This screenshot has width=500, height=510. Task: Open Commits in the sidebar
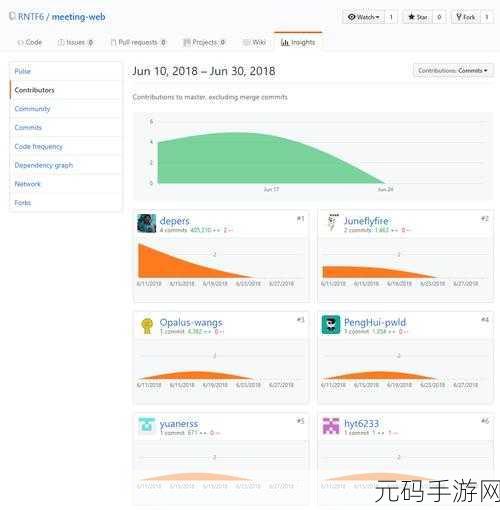[66, 127]
